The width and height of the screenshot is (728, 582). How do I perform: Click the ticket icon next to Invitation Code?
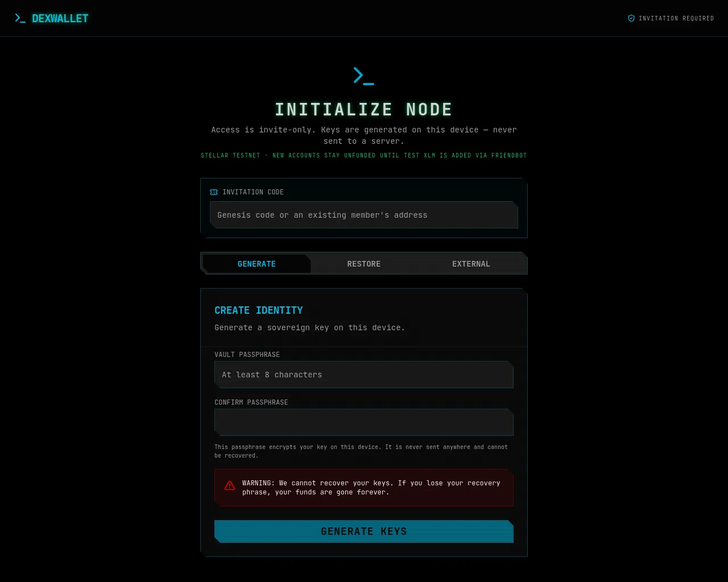[214, 192]
